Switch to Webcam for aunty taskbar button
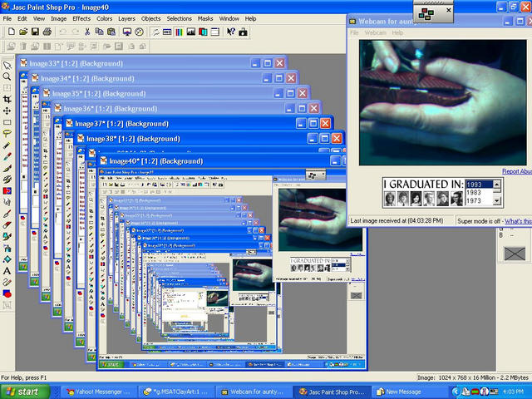 tap(253, 392)
